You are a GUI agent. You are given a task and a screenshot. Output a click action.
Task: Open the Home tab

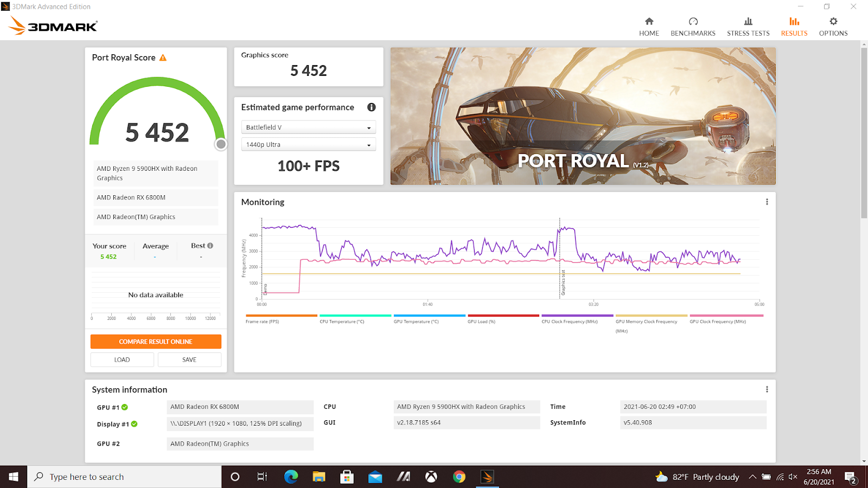pos(649,27)
